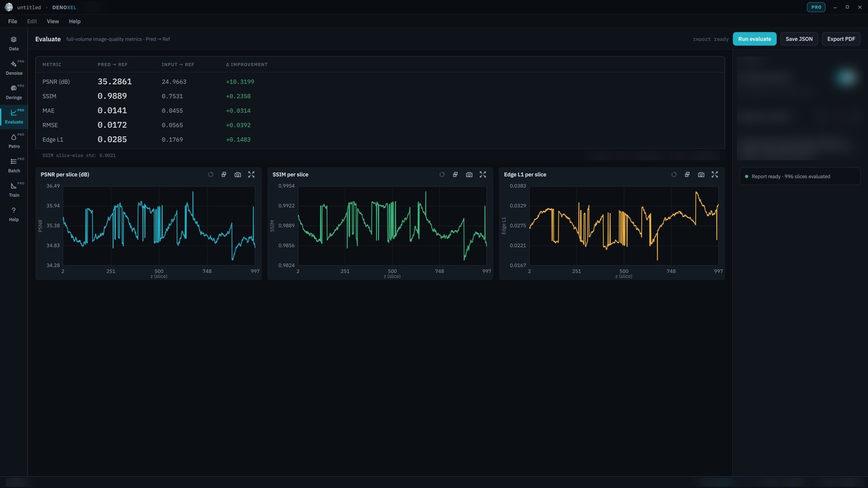Take snapshot of PSNR per slice chart
This screenshot has width=868, height=488.
238,174
